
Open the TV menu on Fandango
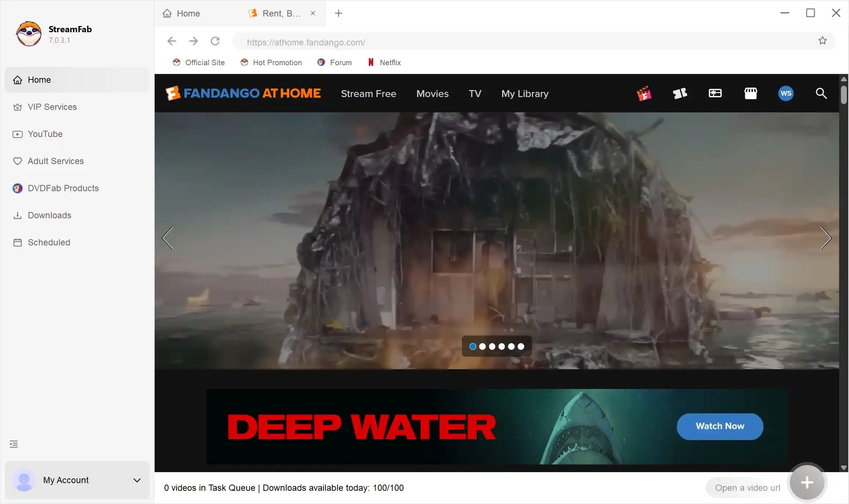pos(475,94)
